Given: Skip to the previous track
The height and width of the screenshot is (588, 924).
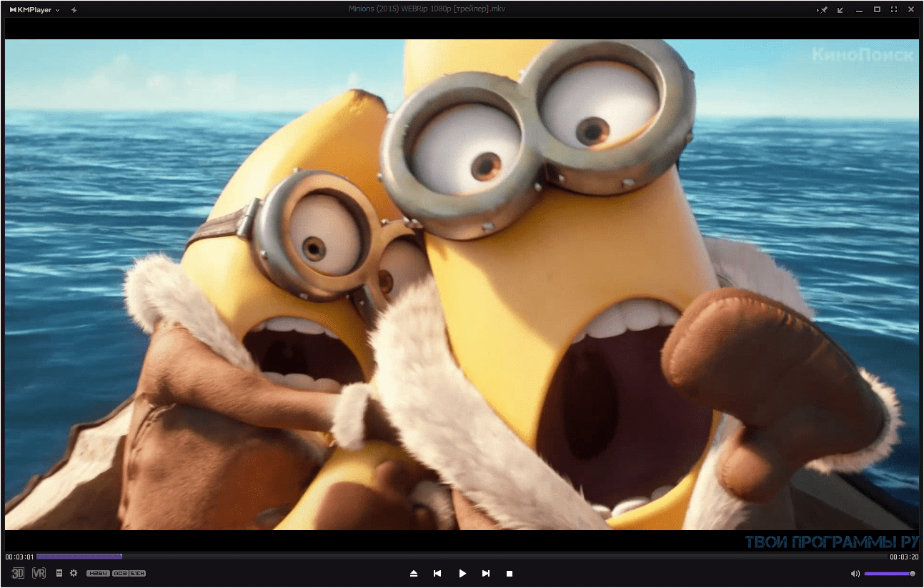Looking at the screenshot, I should tap(437, 573).
